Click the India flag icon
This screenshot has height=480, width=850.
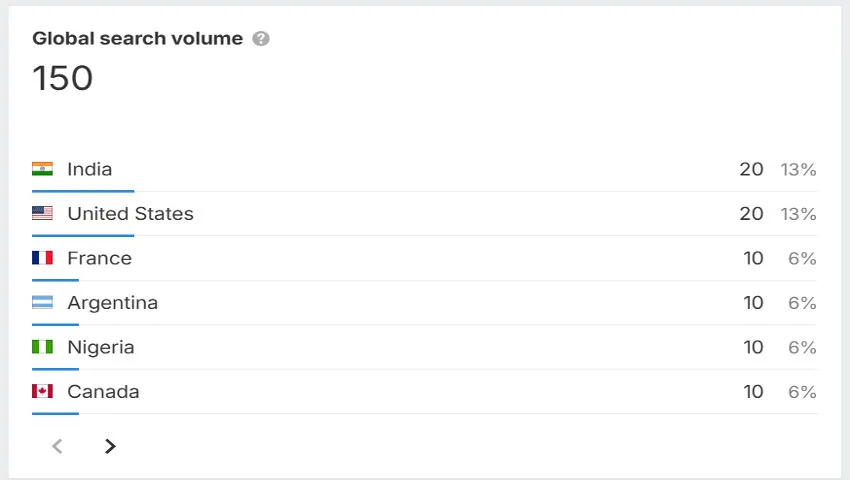42,169
